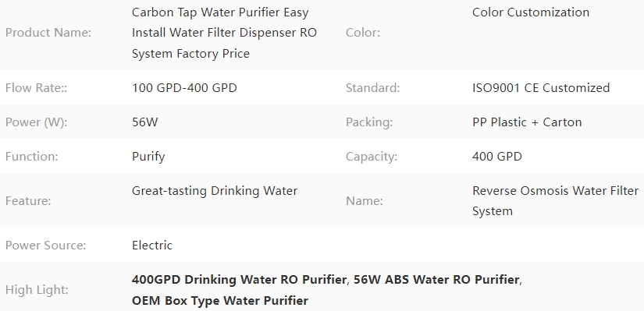Click the High Light label

(37, 290)
